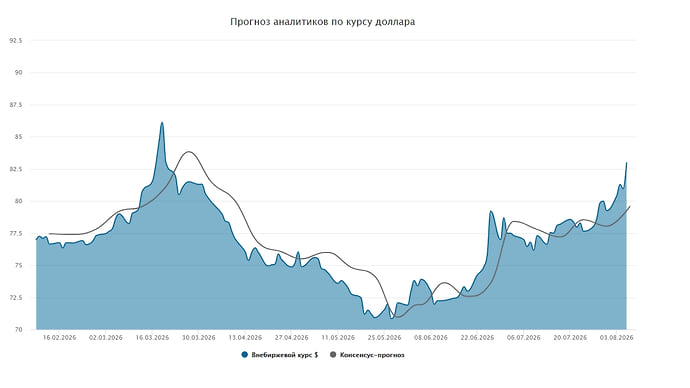This screenshot has width=690, height=388.
Task: Click the final blue data point at 83
Action: pos(626,163)
